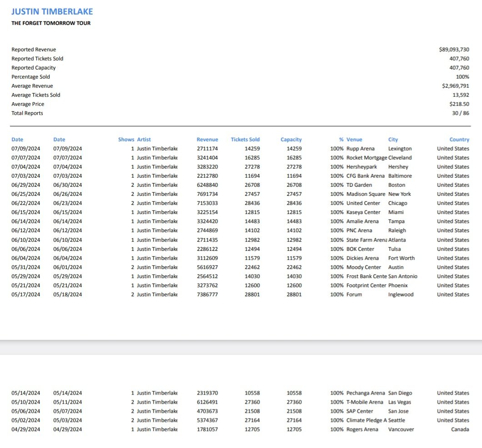The height and width of the screenshot is (448, 482).
Task: Select the Tulsa city cell
Action: [394, 249]
